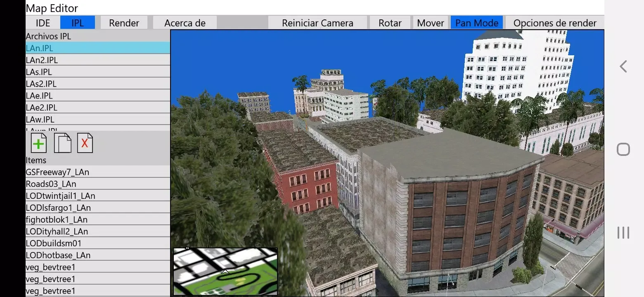Select LODbuildsm01 item
Screen dimensions: 644x297
pyautogui.click(x=98, y=243)
